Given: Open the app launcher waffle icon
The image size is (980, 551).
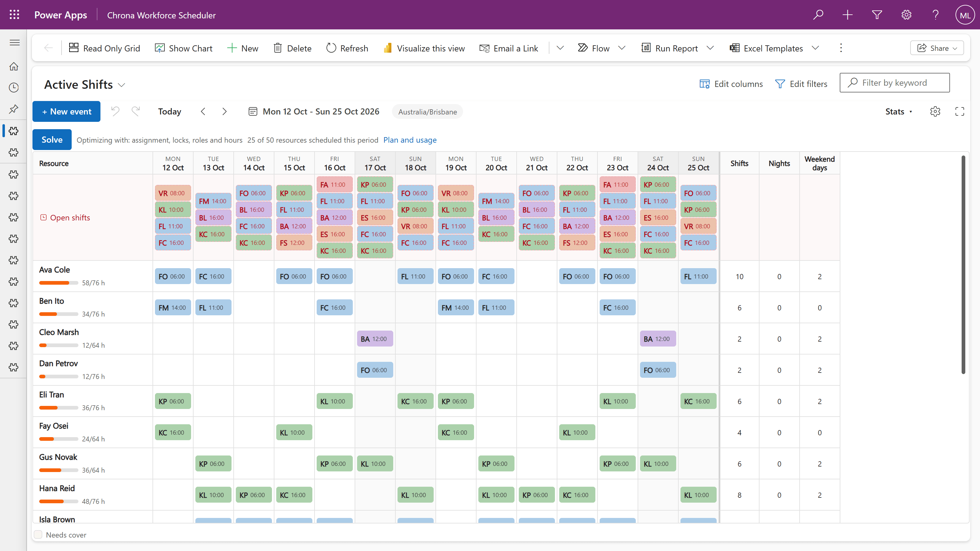Looking at the screenshot, I should (14, 15).
